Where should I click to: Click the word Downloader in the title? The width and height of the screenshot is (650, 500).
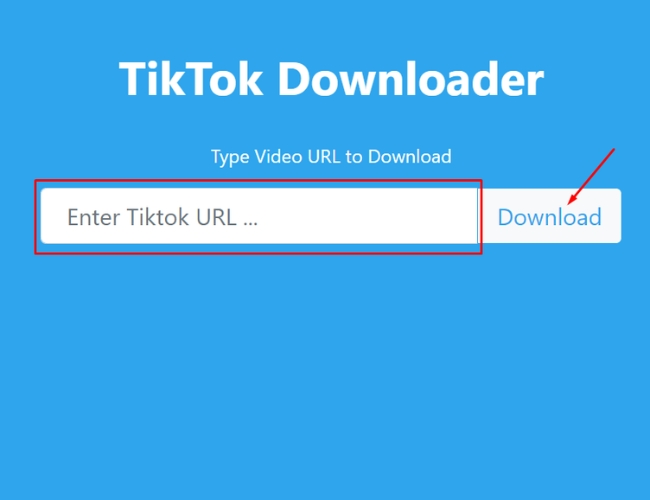pos(410,79)
